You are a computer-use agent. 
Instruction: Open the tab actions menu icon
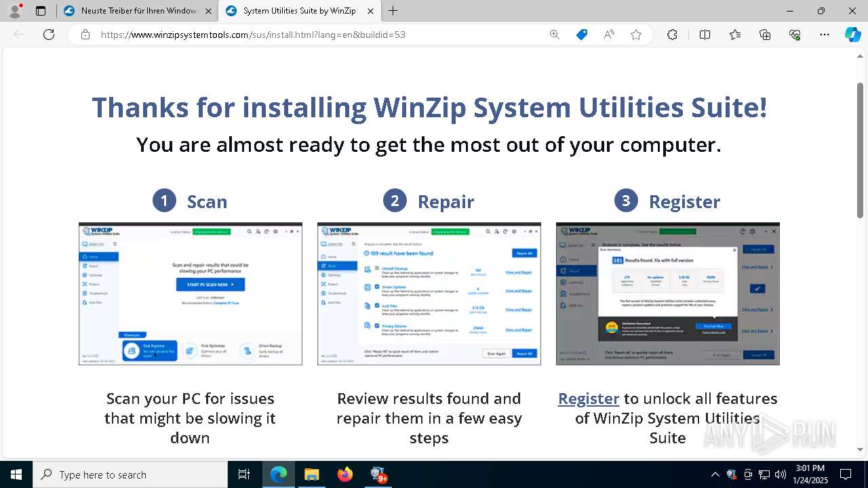tap(41, 11)
